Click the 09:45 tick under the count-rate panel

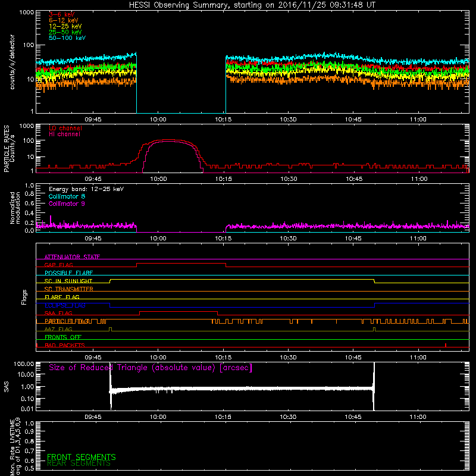click(93, 120)
